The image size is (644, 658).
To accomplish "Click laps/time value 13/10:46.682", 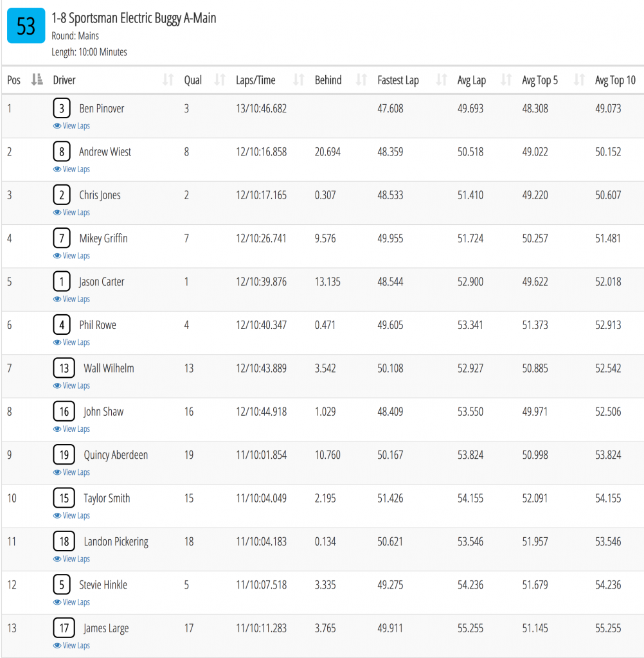I will click(261, 108).
